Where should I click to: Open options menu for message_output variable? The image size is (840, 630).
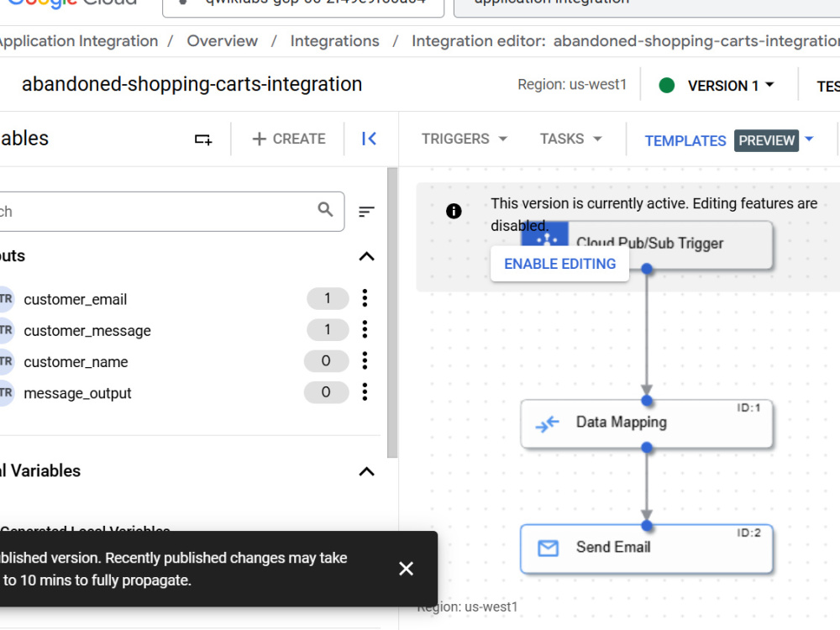tap(365, 391)
